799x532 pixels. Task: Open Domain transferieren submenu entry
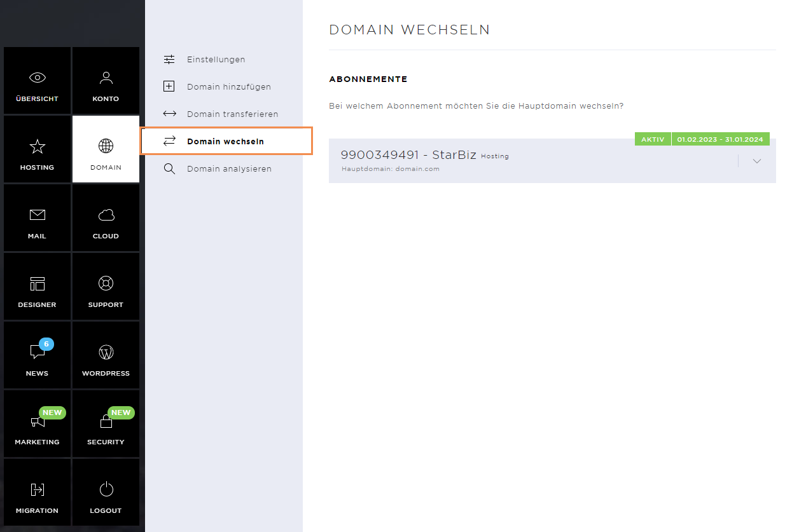click(x=233, y=114)
